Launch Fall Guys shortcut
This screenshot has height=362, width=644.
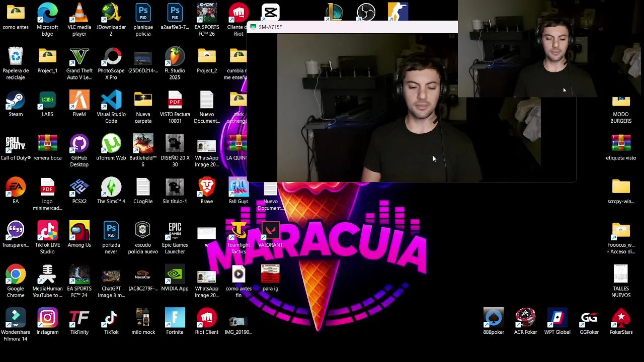238,191
